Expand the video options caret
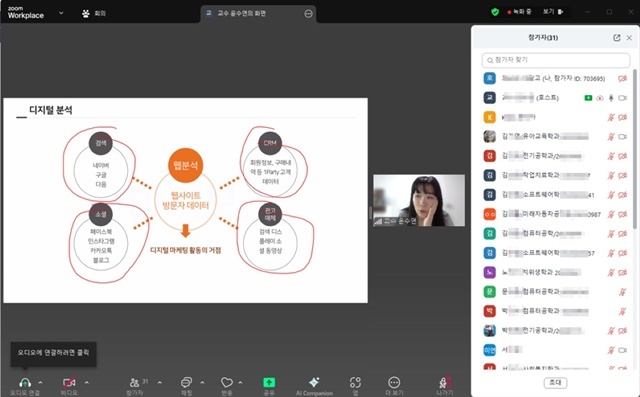The width and height of the screenshot is (640, 397). 87,382
